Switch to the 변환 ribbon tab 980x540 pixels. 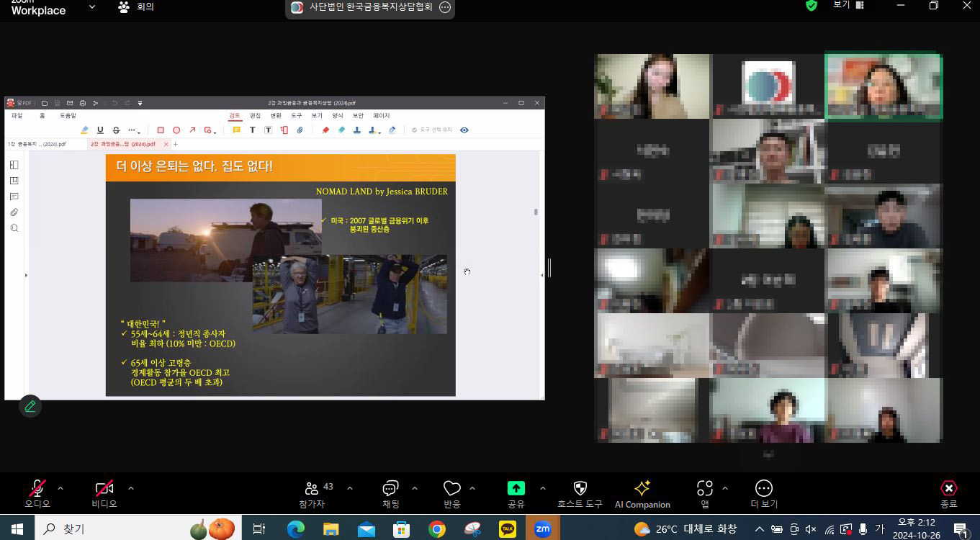(x=276, y=115)
